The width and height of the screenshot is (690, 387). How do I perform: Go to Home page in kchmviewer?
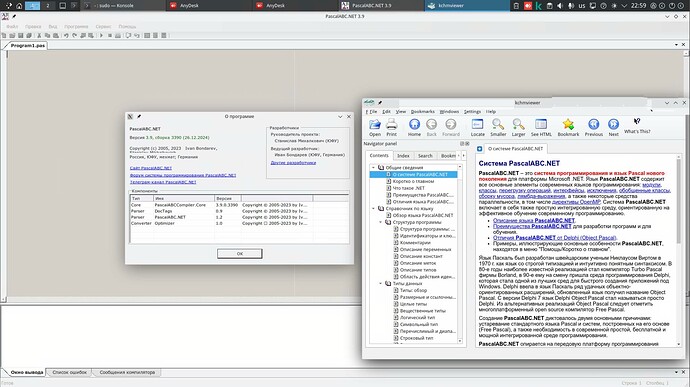[414, 125]
